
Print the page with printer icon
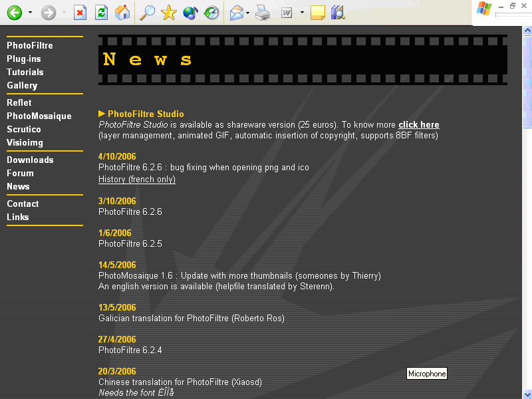tap(263, 13)
